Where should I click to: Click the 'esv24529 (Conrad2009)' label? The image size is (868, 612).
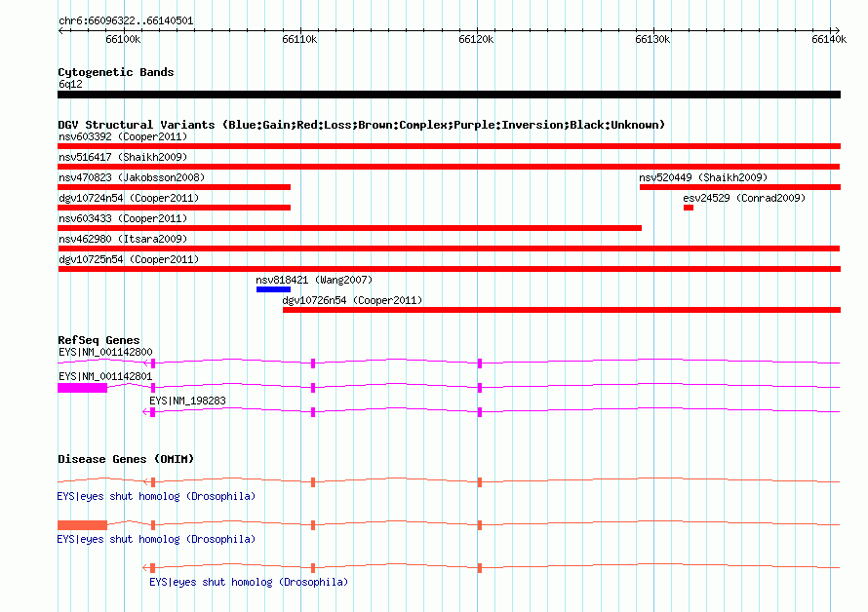[x=744, y=198]
